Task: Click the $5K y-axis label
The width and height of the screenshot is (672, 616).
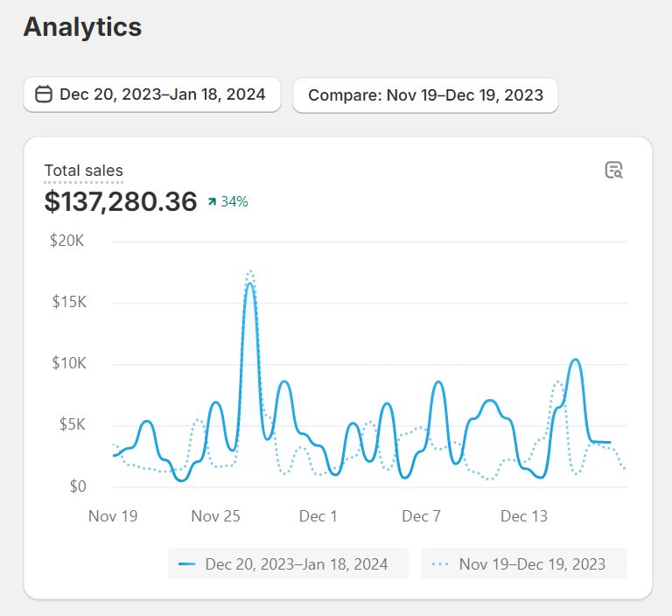Action: [73, 425]
